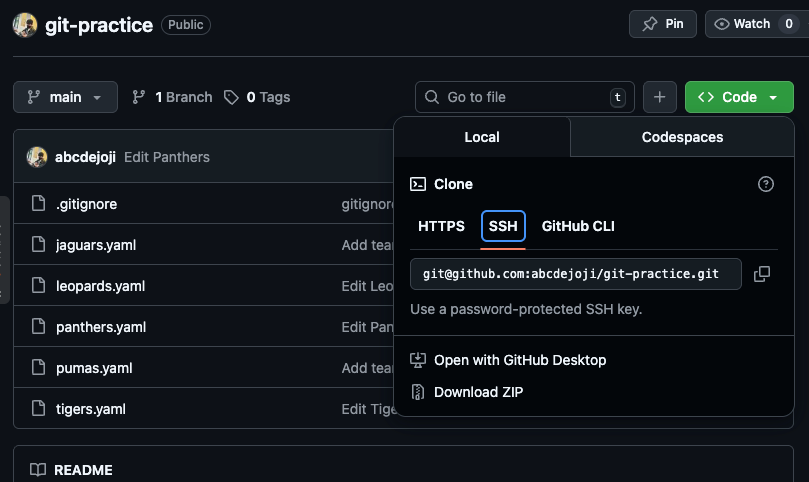
Task: Expand the main branch selector dropdown
Action: [65, 97]
